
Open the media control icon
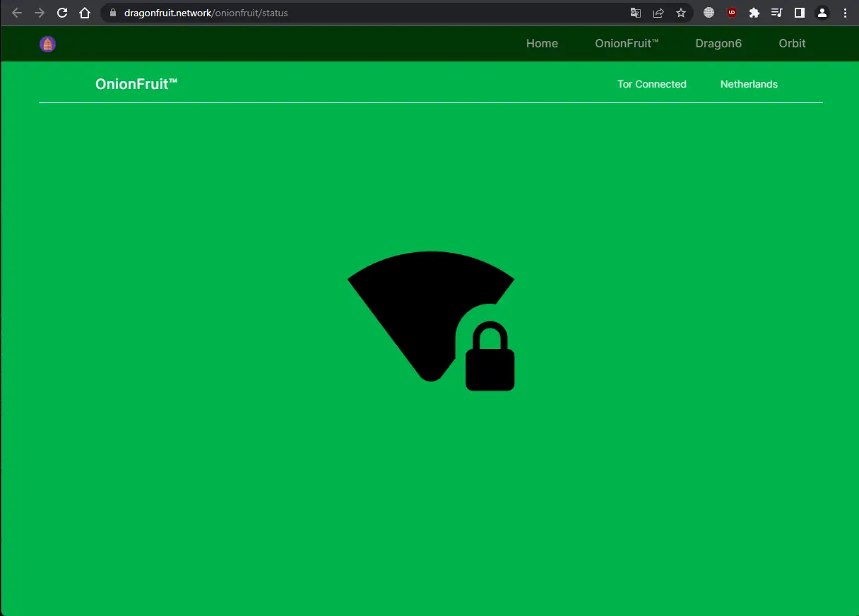pyautogui.click(x=777, y=13)
